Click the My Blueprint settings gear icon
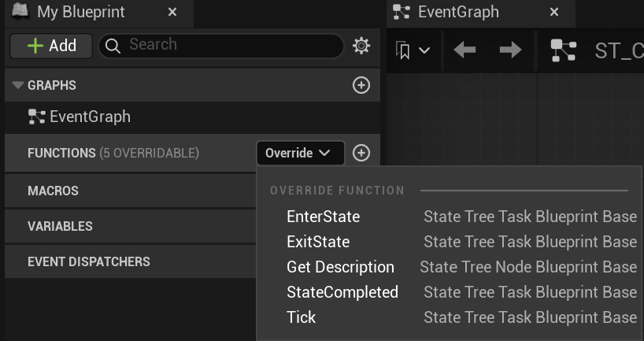Image resolution: width=644 pixels, height=341 pixels. 361,46
